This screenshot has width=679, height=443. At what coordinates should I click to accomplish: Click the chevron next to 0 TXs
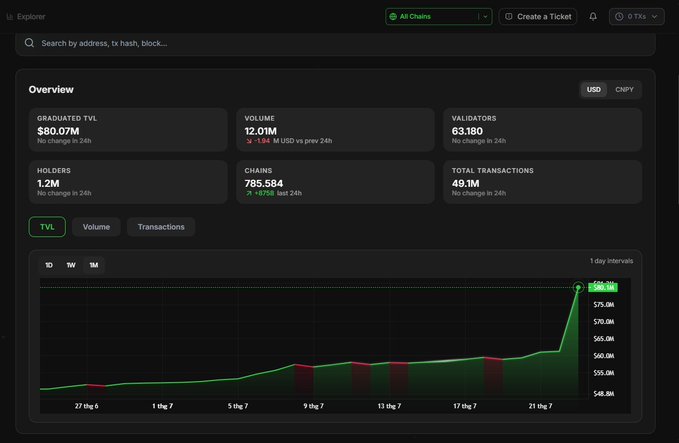654,16
